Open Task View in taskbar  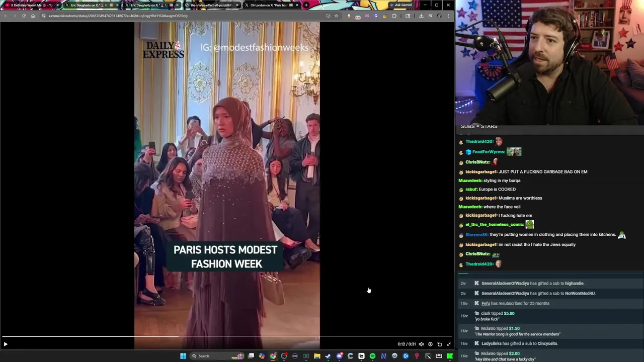[x=251, y=356]
